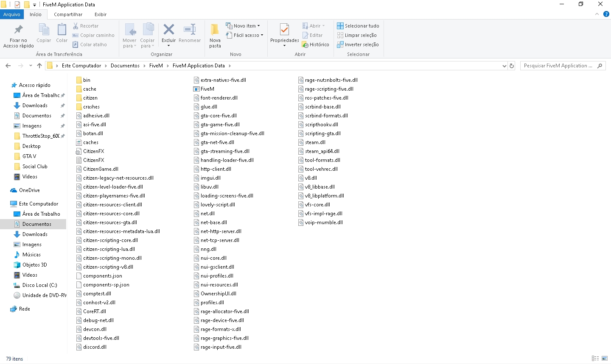This screenshot has height=364, width=611.
Task: Open the Quick Access Toolbar customize dropdown
Action: (35, 5)
